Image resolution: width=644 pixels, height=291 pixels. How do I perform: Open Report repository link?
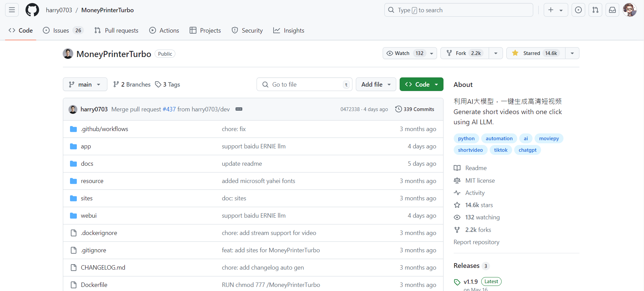476,242
